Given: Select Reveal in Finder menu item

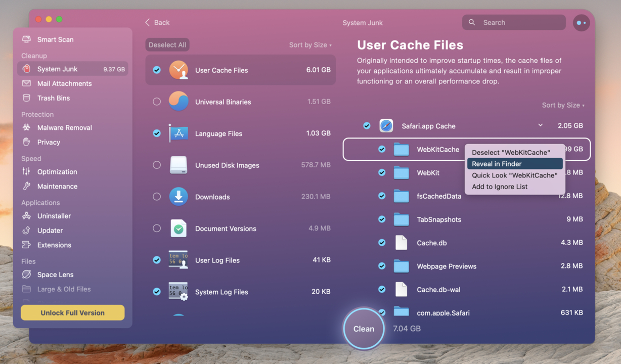Looking at the screenshot, I should (515, 164).
